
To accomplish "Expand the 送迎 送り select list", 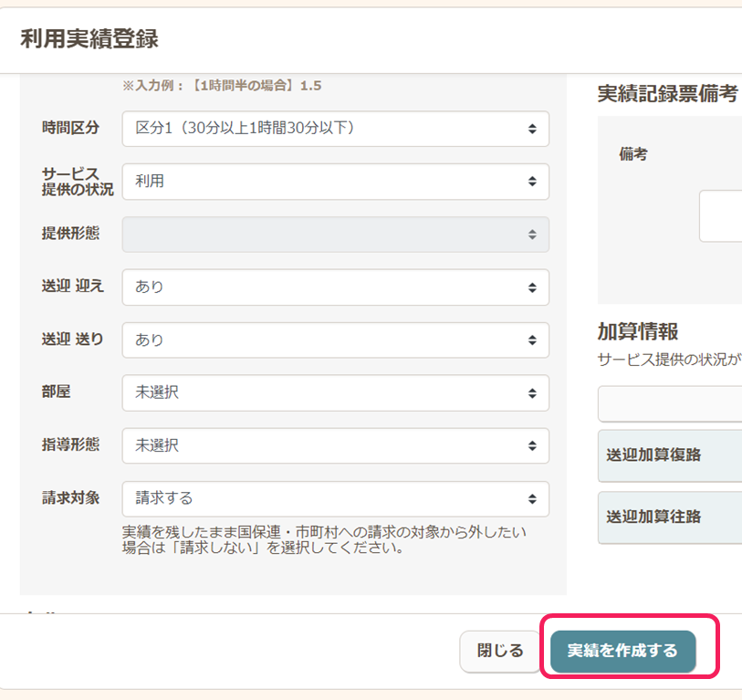I will pyautogui.click(x=335, y=340).
